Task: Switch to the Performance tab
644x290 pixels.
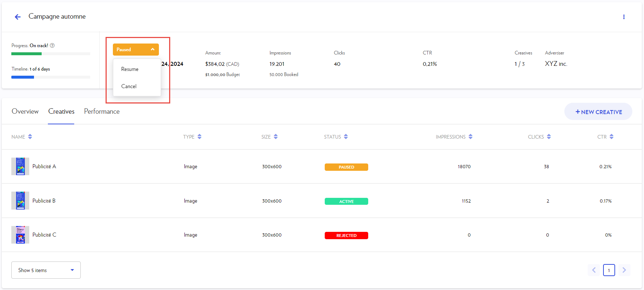Action: (x=102, y=112)
